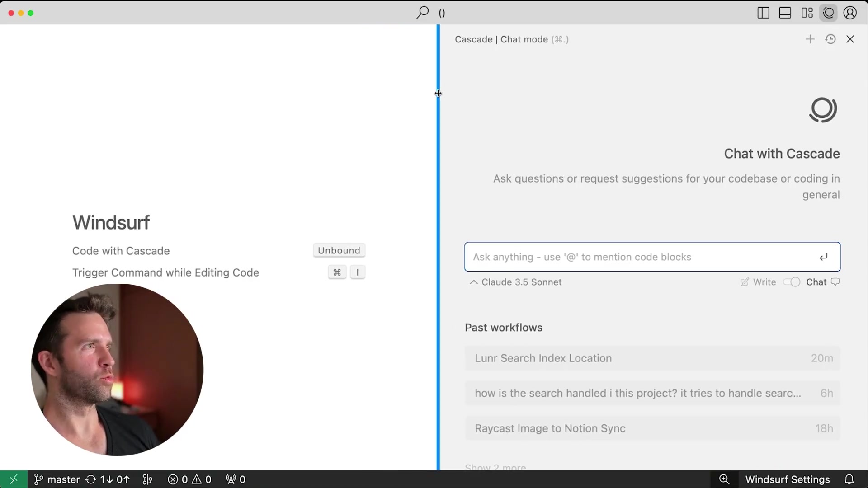The height and width of the screenshot is (488, 868).
Task: Open customize layout icon
Action: (x=807, y=13)
